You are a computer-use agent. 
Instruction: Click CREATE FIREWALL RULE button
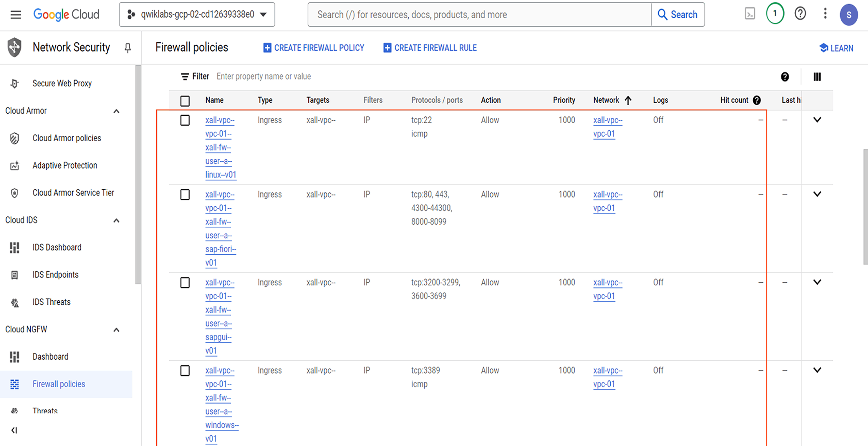pyautogui.click(x=430, y=48)
